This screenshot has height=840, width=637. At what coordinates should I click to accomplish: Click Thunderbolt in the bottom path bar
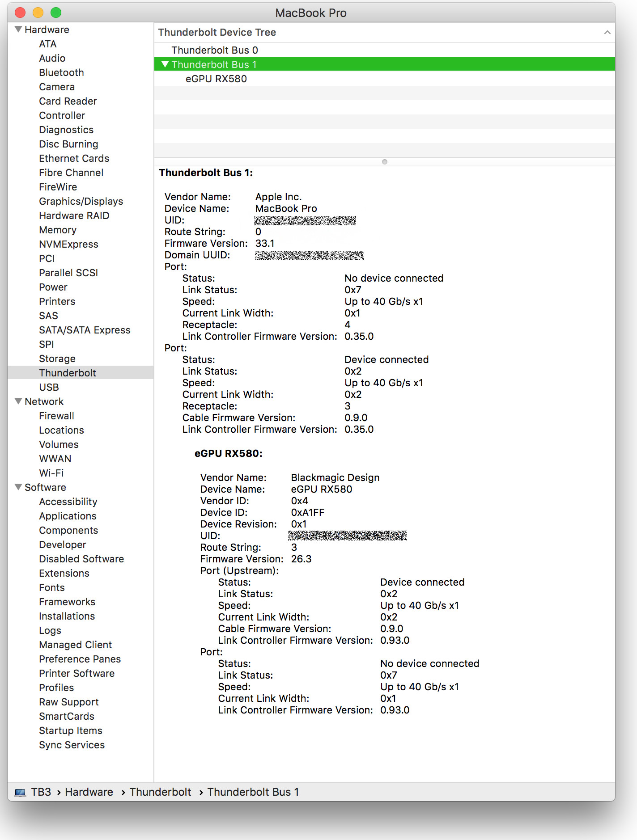coord(160,792)
